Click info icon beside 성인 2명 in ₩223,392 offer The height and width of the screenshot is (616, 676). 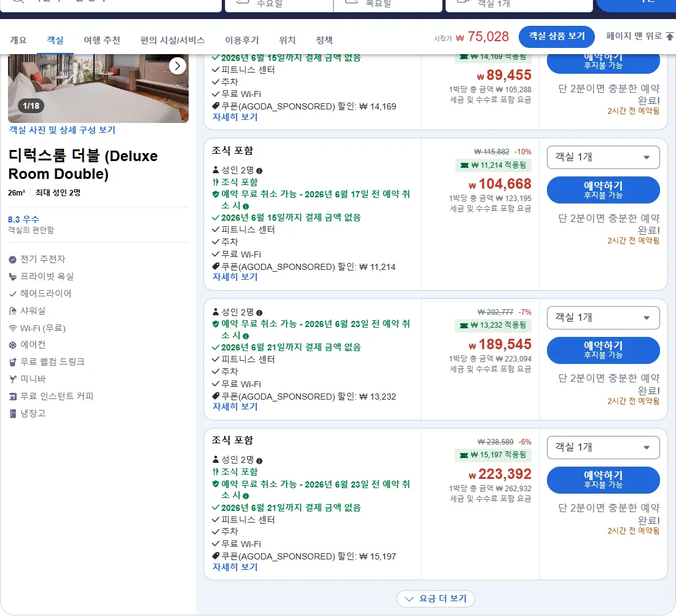(x=259, y=460)
